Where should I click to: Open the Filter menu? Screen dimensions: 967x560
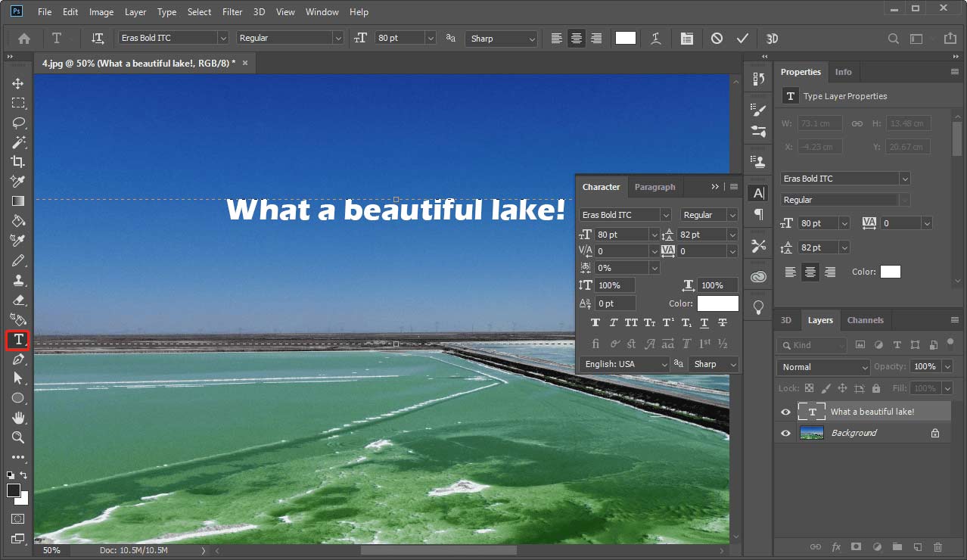[232, 11]
